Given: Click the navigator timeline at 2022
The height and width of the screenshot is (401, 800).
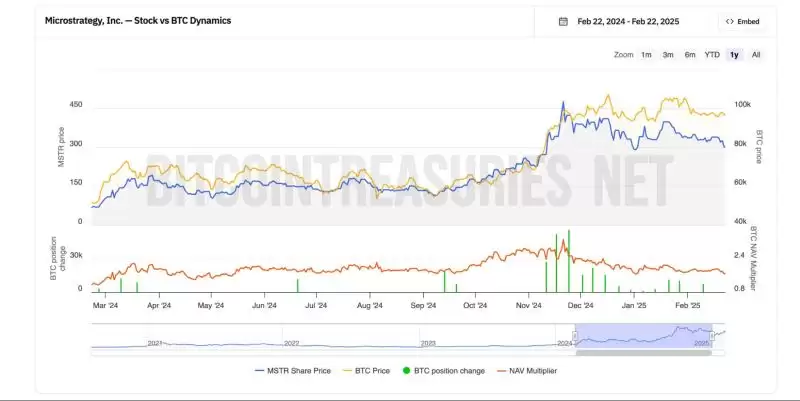Looking at the screenshot, I should 291,343.
